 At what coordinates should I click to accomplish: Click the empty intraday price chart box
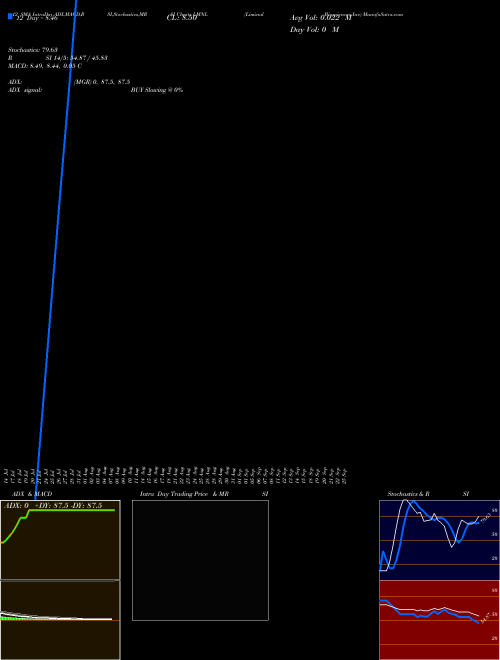tap(200, 560)
